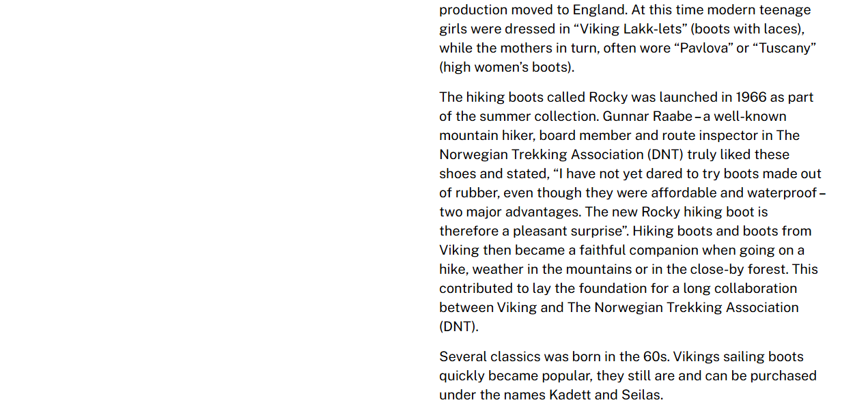The width and height of the screenshot is (868, 409).
Task: Click the name "Kadett" in the last paragraph
Action: coord(571,395)
